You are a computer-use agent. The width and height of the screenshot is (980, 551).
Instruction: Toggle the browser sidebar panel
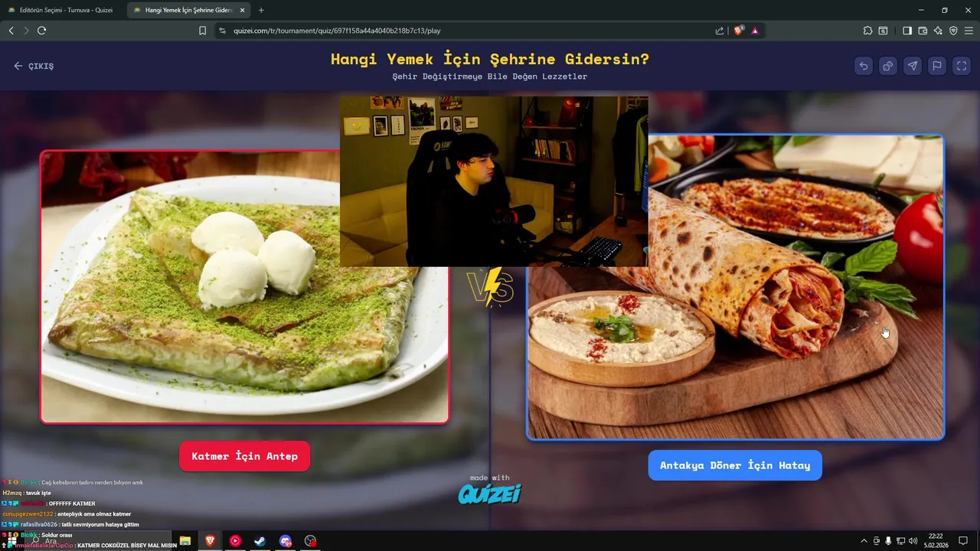907,31
